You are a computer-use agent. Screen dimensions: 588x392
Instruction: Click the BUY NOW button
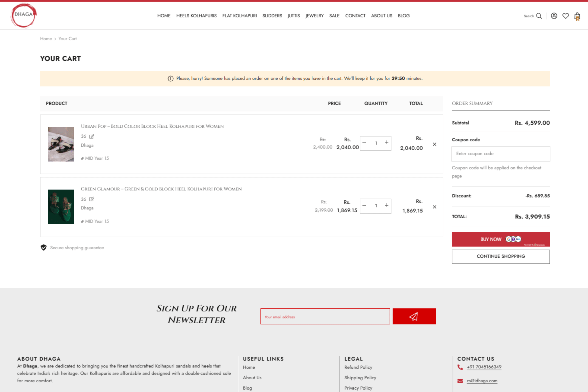click(500, 239)
